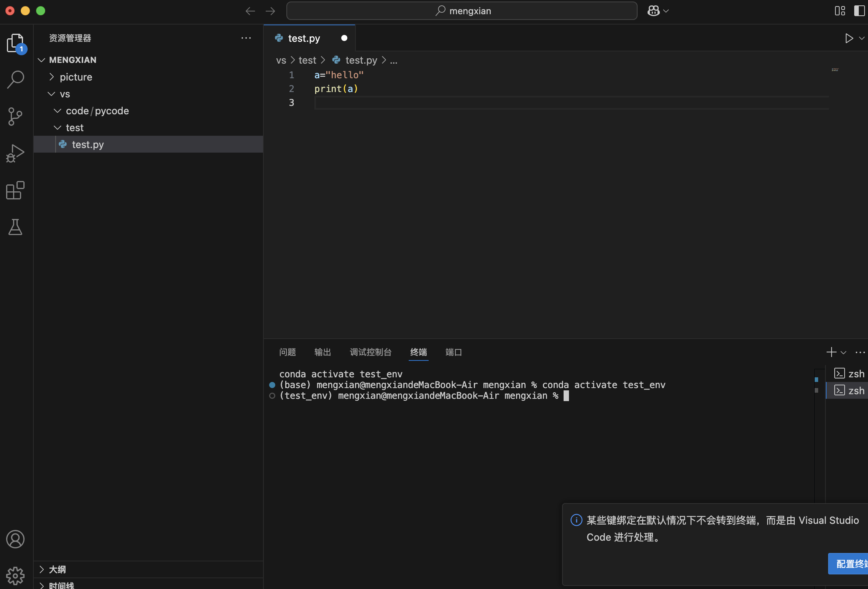Expand the picture folder
This screenshot has height=589, width=868.
(76, 77)
